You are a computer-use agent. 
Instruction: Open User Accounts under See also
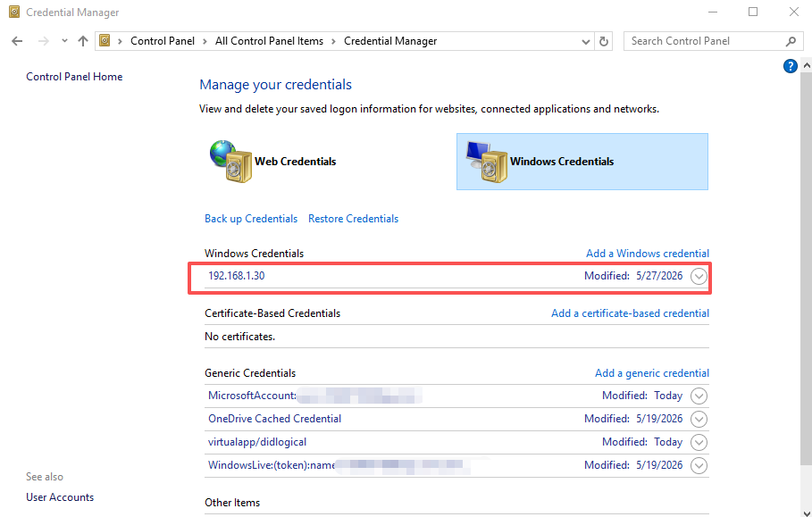click(x=60, y=497)
